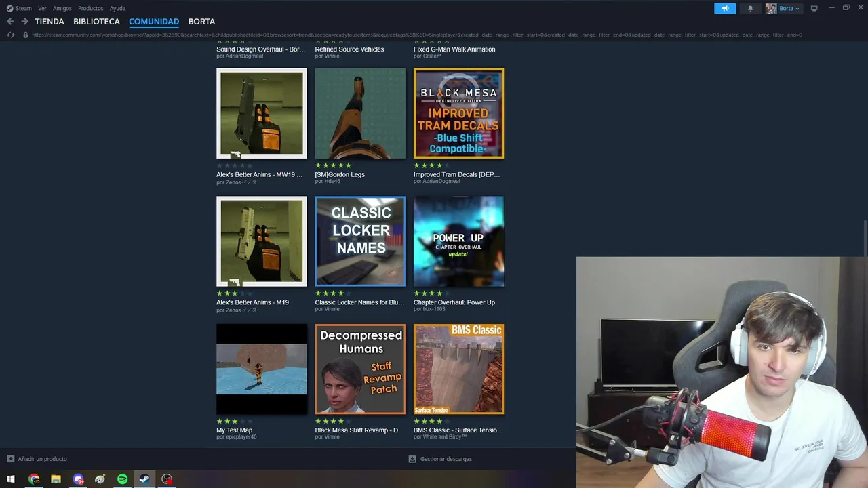Click Alex's Better Anims - M19 title

click(252, 302)
